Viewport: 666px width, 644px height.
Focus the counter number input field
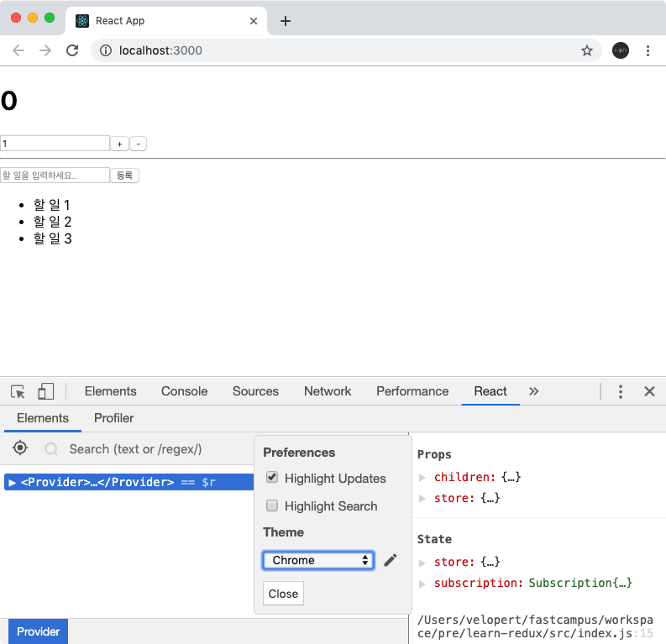click(x=55, y=144)
